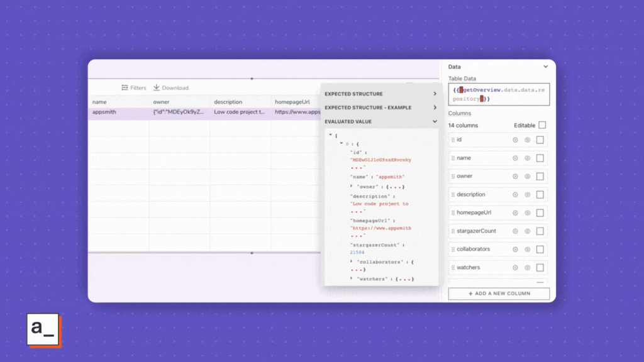The height and width of the screenshot is (362, 644).
Task: Collapse the Evaluated Value section
Action: (x=435, y=122)
